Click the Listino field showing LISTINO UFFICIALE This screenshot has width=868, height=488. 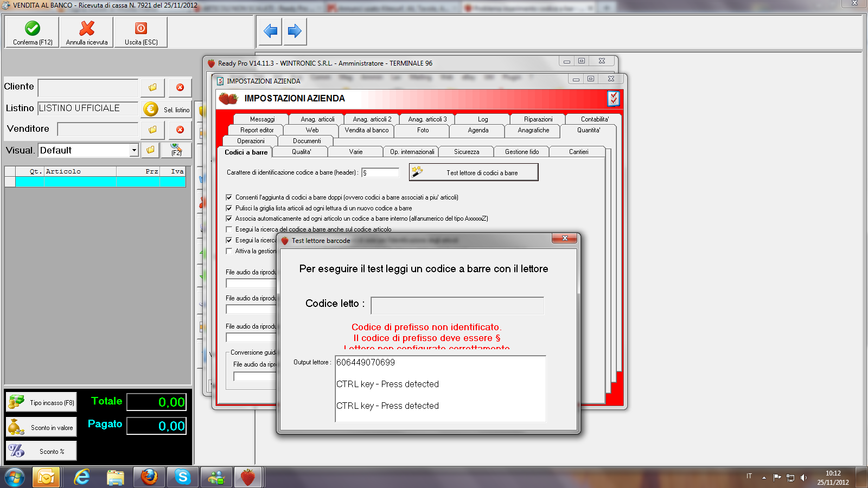click(x=88, y=108)
